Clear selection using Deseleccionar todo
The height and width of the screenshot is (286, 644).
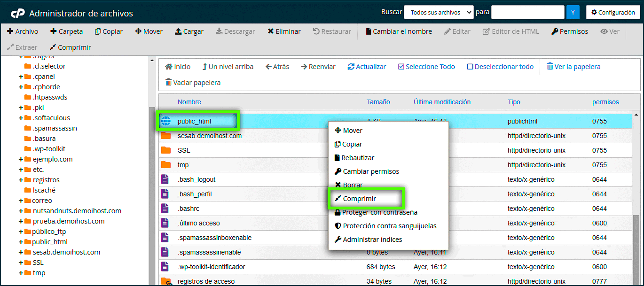(x=500, y=66)
